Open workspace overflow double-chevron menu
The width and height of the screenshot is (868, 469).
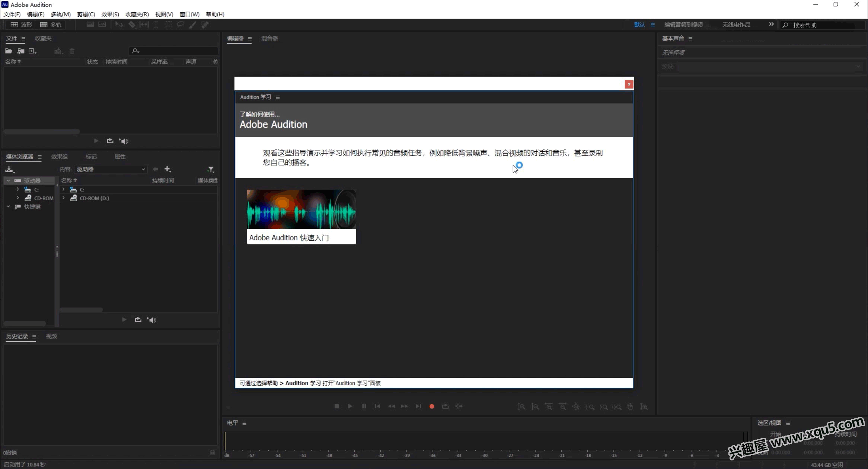(x=771, y=24)
